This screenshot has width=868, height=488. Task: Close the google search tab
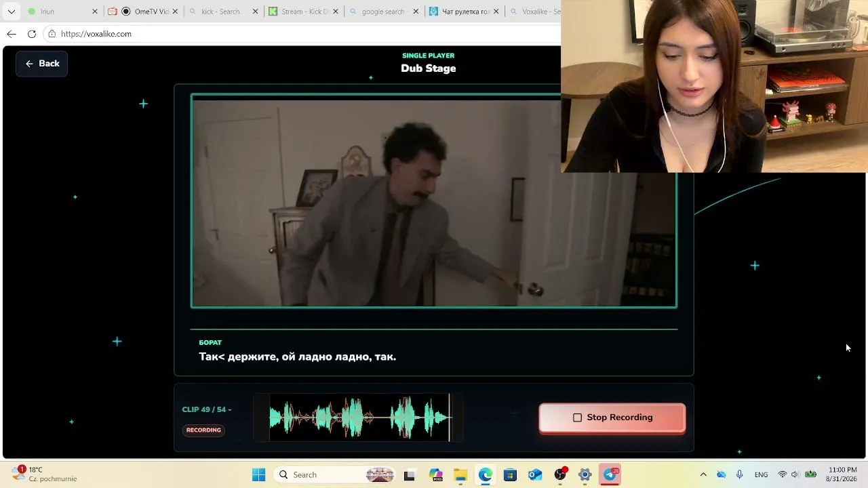pyautogui.click(x=416, y=12)
